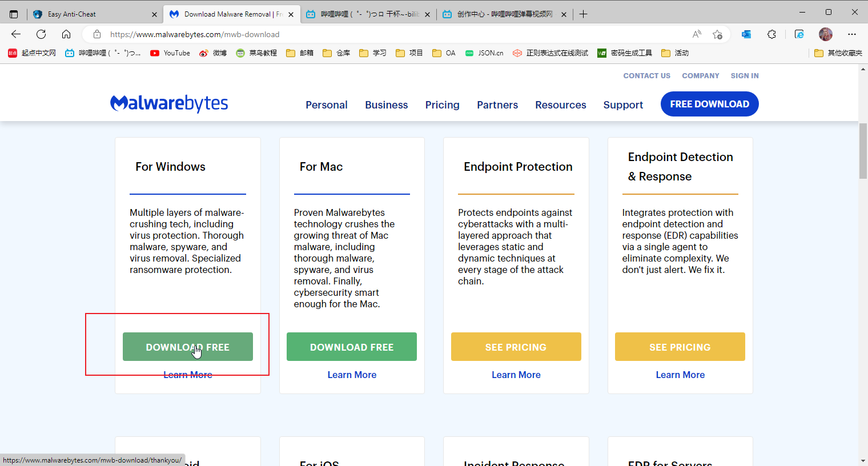Click scrollbar down arrow
This screenshot has width=868, height=466.
pyautogui.click(x=863, y=461)
